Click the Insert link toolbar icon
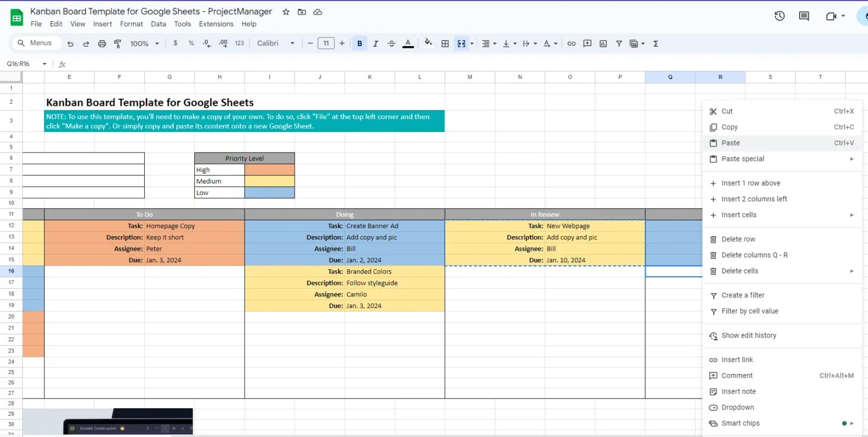This screenshot has height=437, width=868. pos(571,43)
